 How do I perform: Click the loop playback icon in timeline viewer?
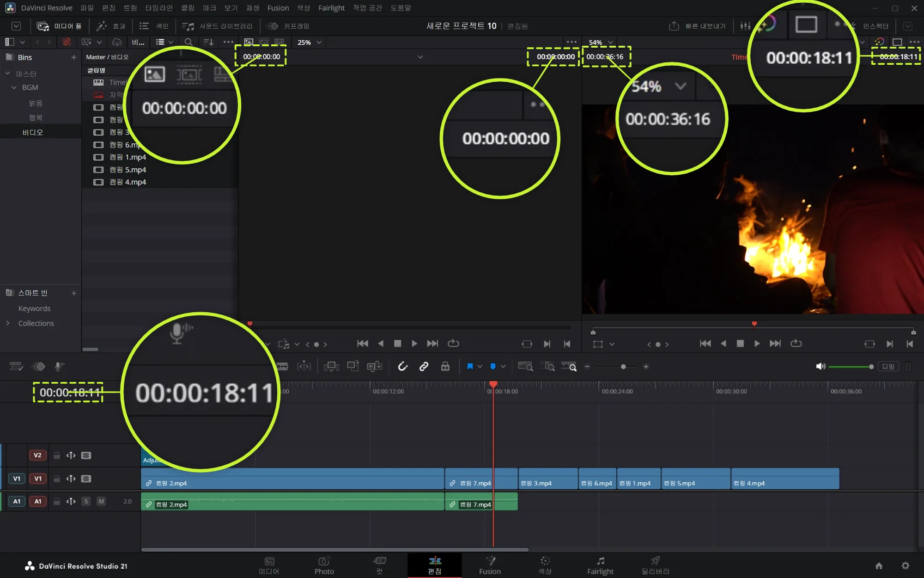(796, 344)
